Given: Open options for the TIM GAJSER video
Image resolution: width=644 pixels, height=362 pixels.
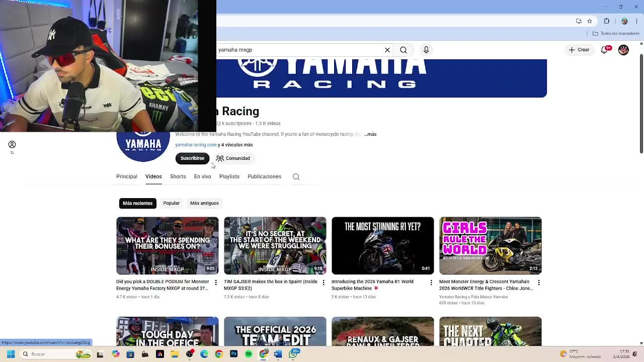Looking at the screenshot, I should pyautogui.click(x=324, y=283).
